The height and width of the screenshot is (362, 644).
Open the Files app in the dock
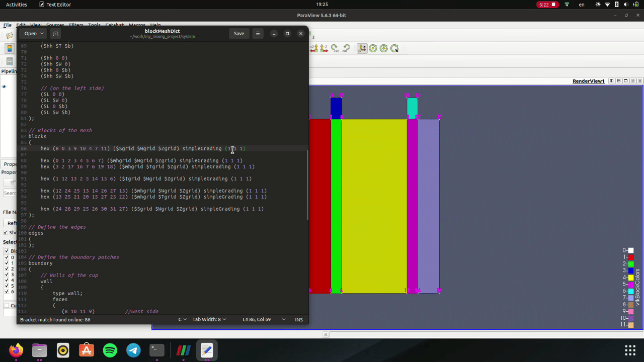(40, 350)
